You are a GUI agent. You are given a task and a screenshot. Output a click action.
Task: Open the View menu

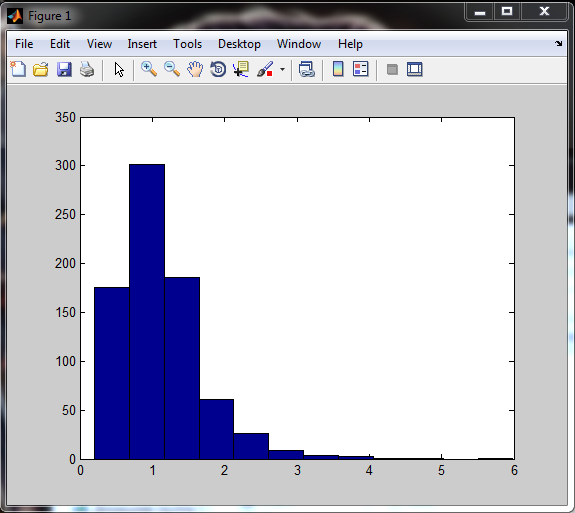pos(99,44)
